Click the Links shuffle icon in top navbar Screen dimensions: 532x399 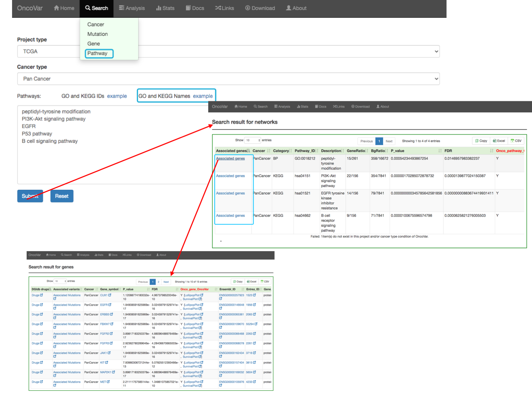[218, 8]
